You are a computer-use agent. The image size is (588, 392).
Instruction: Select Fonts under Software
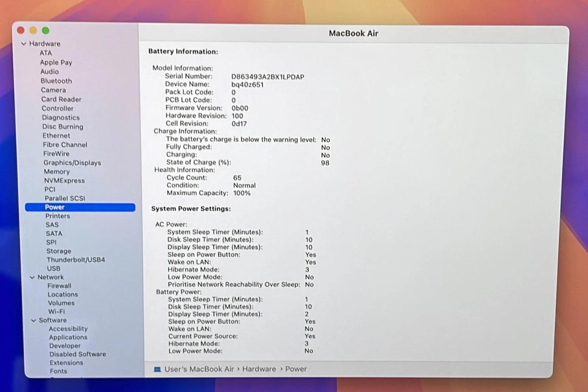[x=58, y=371]
